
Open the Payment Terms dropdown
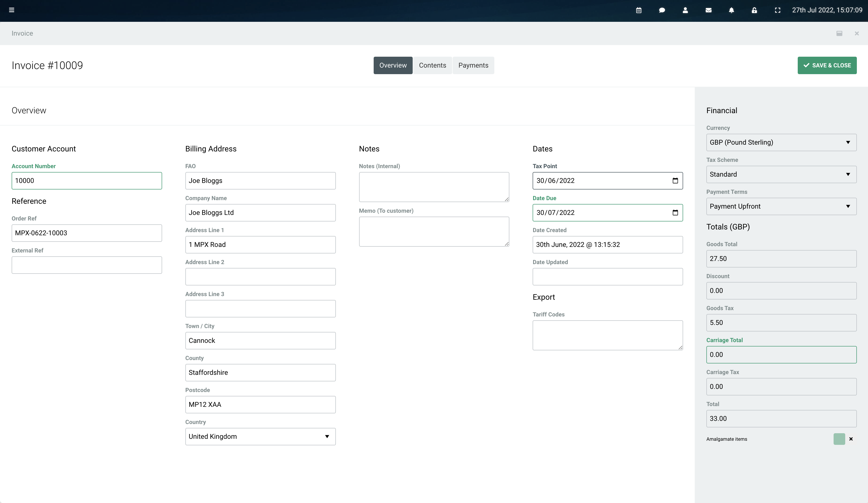coord(781,206)
